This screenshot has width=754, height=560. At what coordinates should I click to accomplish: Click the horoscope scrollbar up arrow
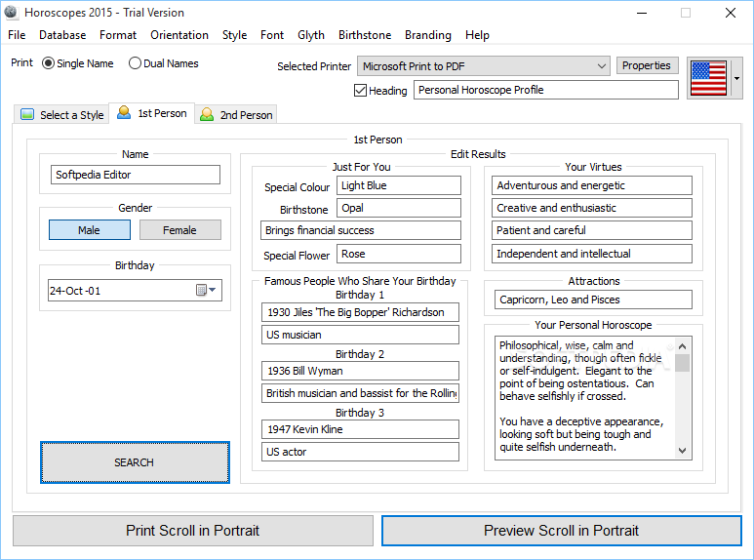[682, 346]
